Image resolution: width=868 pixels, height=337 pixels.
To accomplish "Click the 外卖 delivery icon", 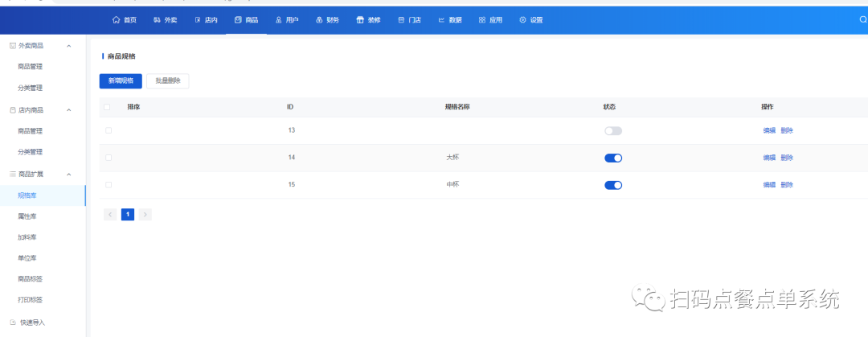I will [x=157, y=19].
